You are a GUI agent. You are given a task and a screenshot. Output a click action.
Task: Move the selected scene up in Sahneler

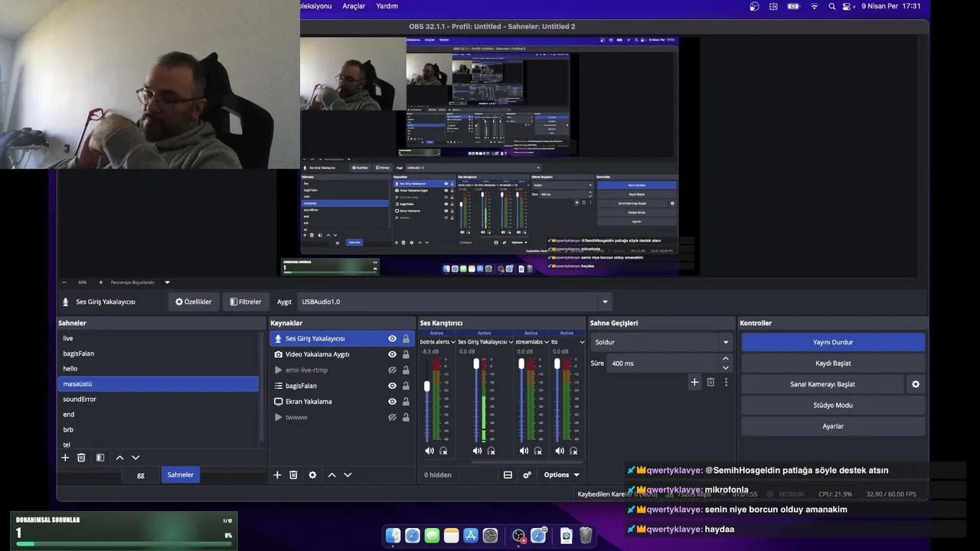(119, 458)
